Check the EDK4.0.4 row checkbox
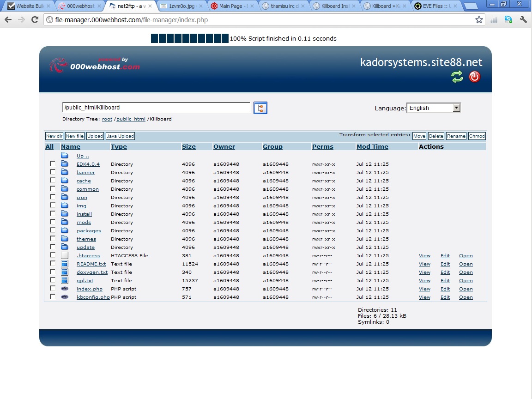Image resolution: width=532 pixels, height=399 pixels. pos(53,163)
